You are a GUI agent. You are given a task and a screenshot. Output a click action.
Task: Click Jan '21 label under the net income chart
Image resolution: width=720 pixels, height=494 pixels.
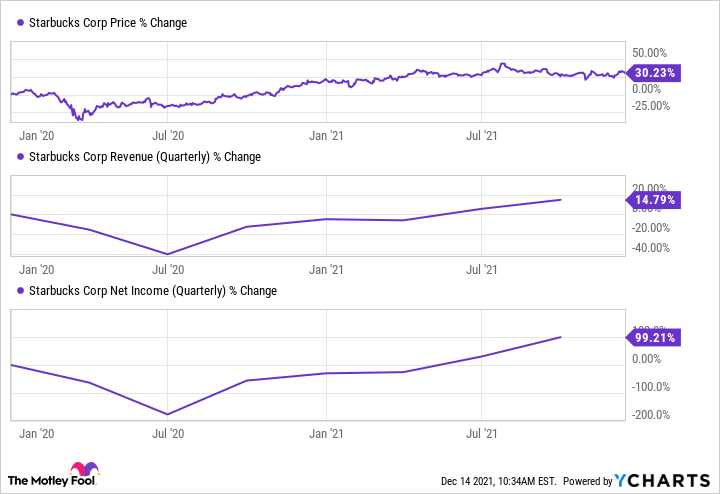[x=326, y=433]
